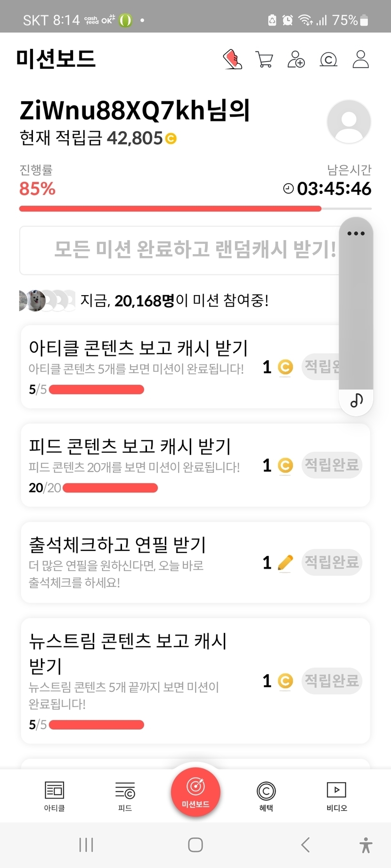Image resolution: width=391 pixels, height=868 pixels.
Task: Tap 적립완료 on 피드 콘텐츠 mission
Action: pos(332,465)
